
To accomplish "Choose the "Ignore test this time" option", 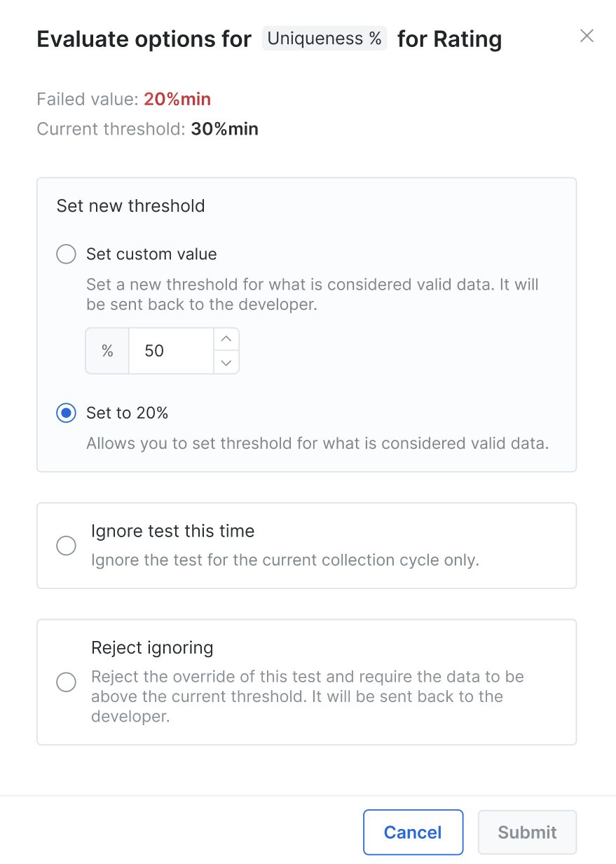I will (66, 545).
